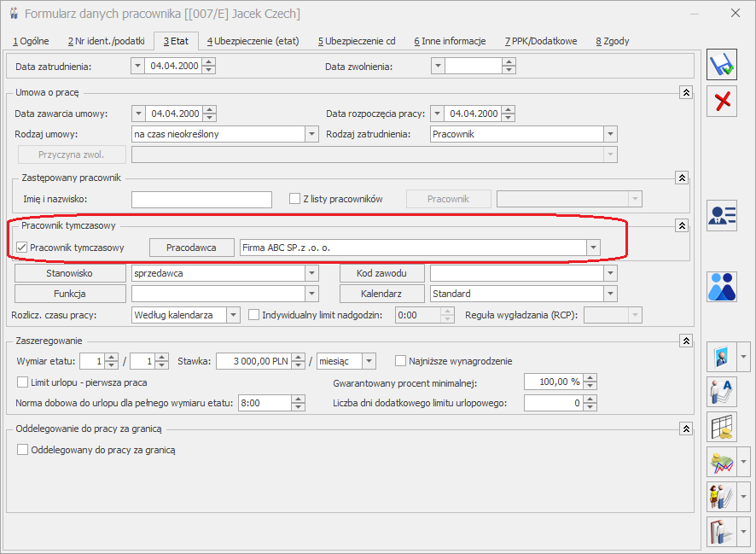Open the Kalendarz Standard dropdown
The width and height of the screenshot is (756, 554).
point(610,293)
